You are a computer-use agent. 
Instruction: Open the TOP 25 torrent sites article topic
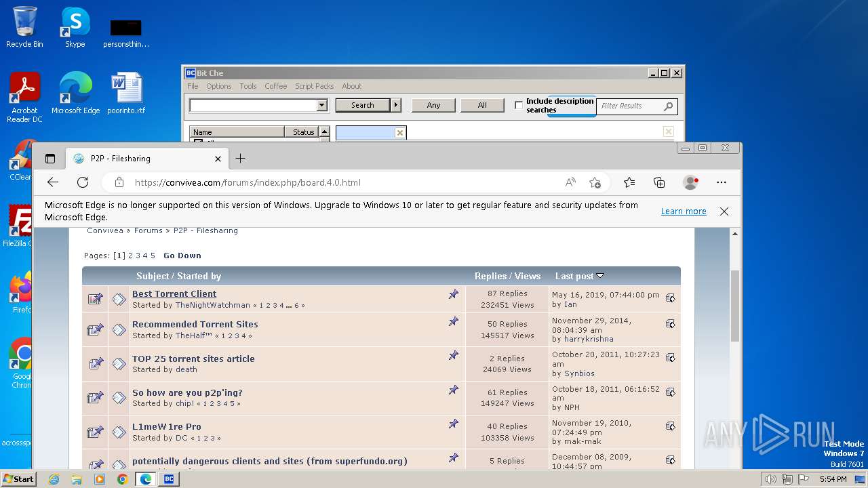193,359
